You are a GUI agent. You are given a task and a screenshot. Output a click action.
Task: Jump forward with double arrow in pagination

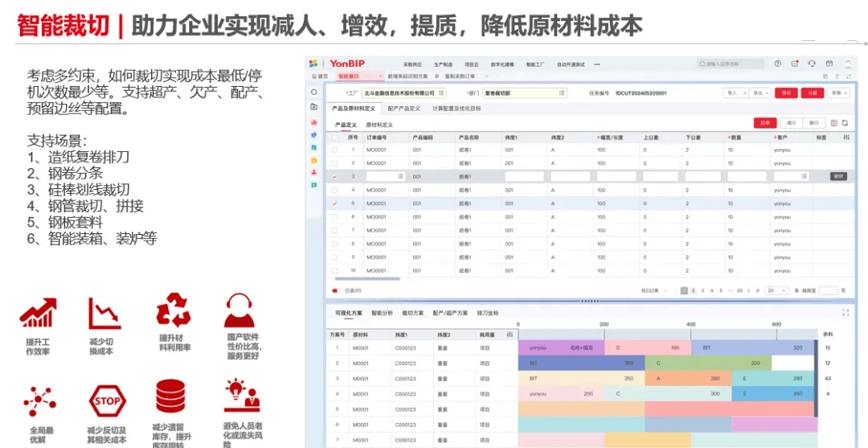tap(758, 290)
